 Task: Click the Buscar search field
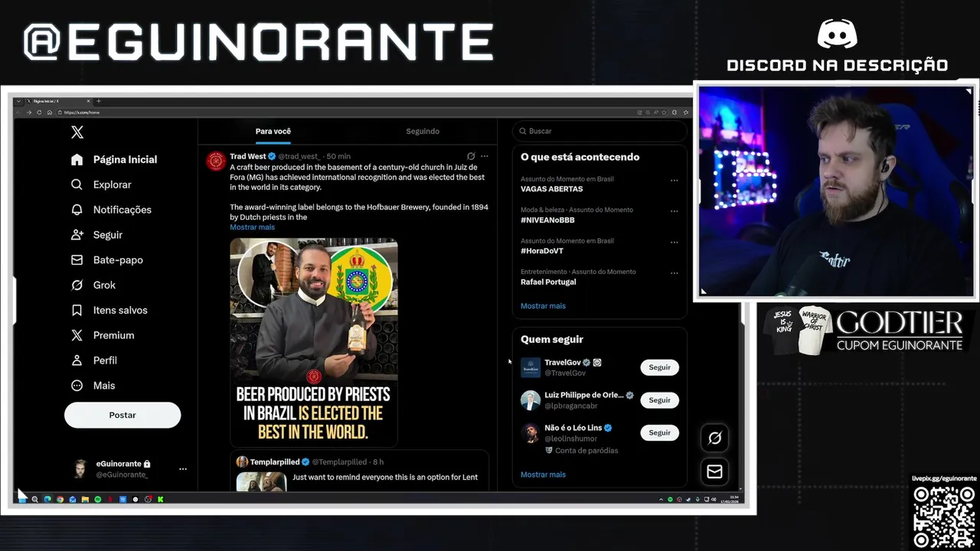599,131
